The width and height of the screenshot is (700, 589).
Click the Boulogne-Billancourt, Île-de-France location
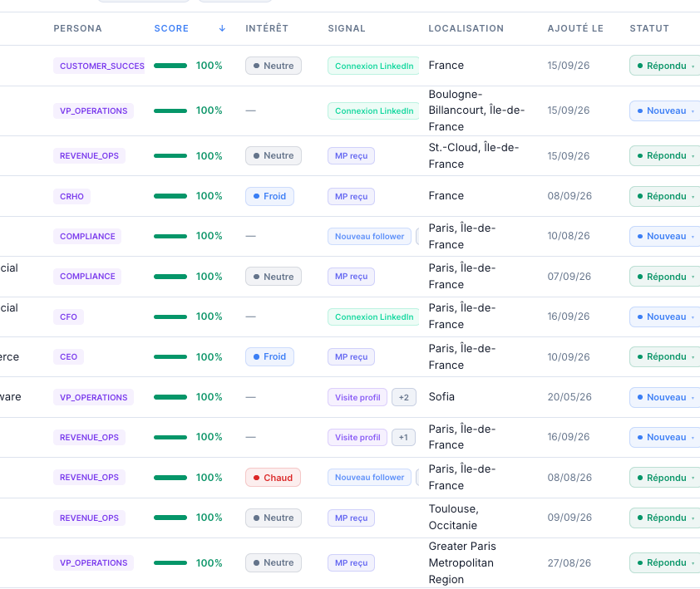coord(477,110)
